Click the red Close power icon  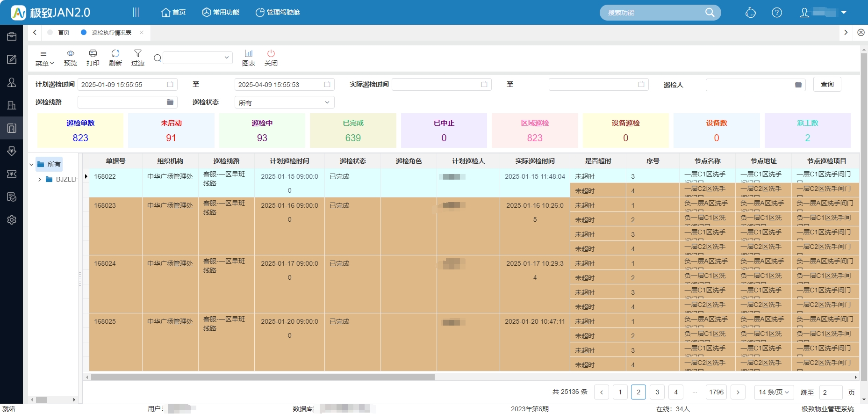coord(271,58)
